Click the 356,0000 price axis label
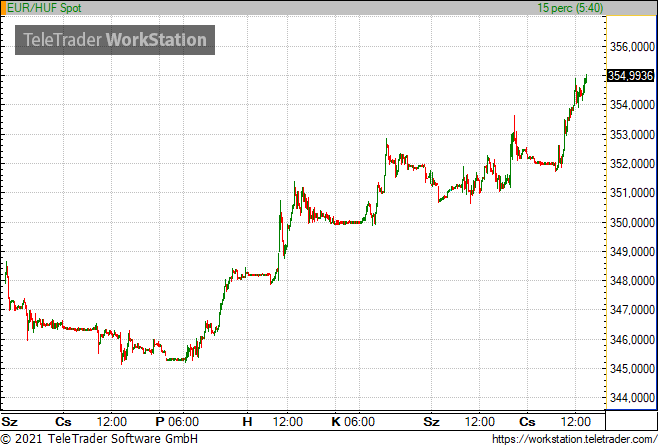The height and width of the screenshot is (448, 658). click(x=632, y=47)
